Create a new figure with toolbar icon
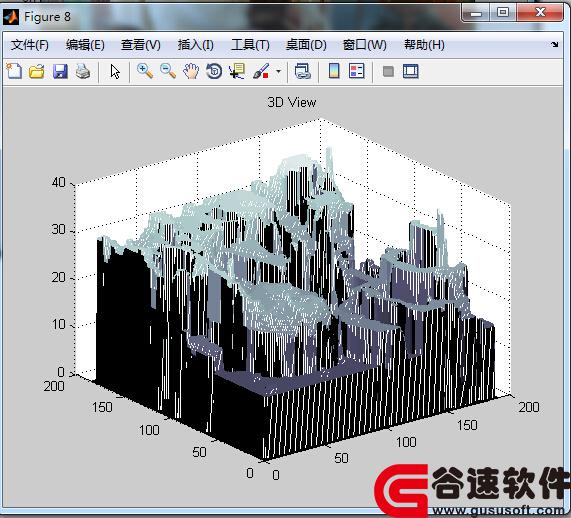This screenshot has height=518, width=571. (14, 71)
